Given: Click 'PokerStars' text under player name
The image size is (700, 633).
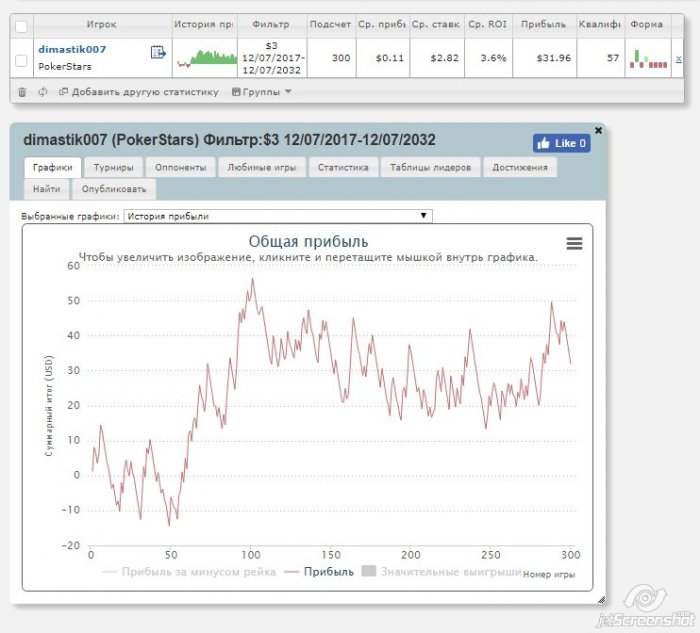Looking at the screenshot, I should coord(65,67).
